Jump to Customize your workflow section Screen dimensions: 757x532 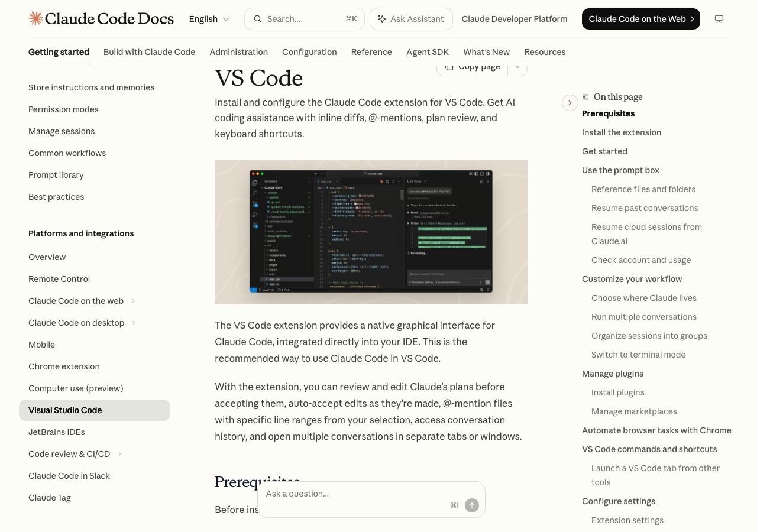[x=632, y=279]
